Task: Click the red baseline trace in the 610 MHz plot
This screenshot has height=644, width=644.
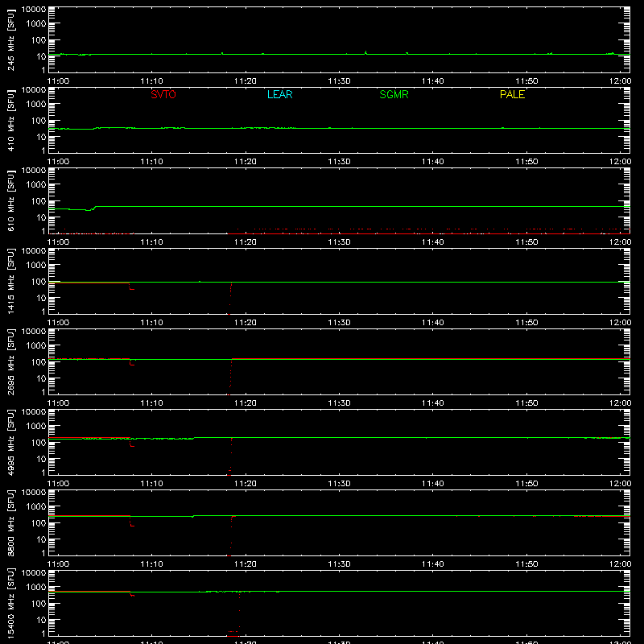Action: click(427, 233)
